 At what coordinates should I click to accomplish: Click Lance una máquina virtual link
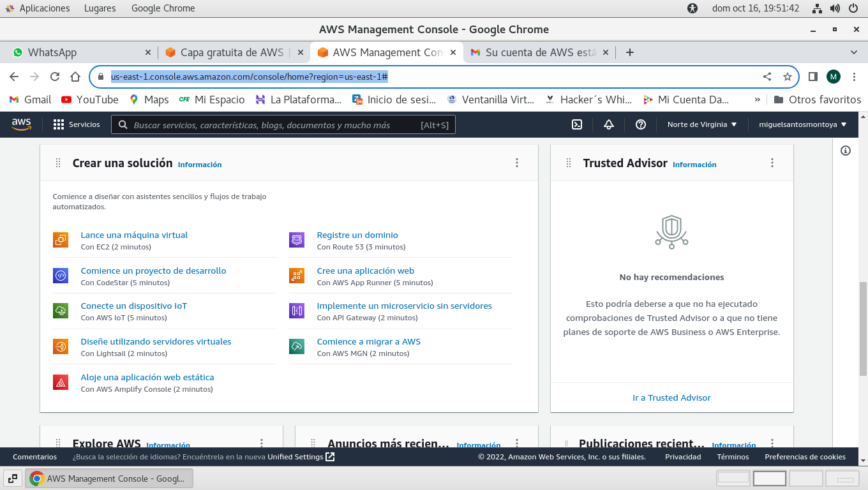pos(134,235)
